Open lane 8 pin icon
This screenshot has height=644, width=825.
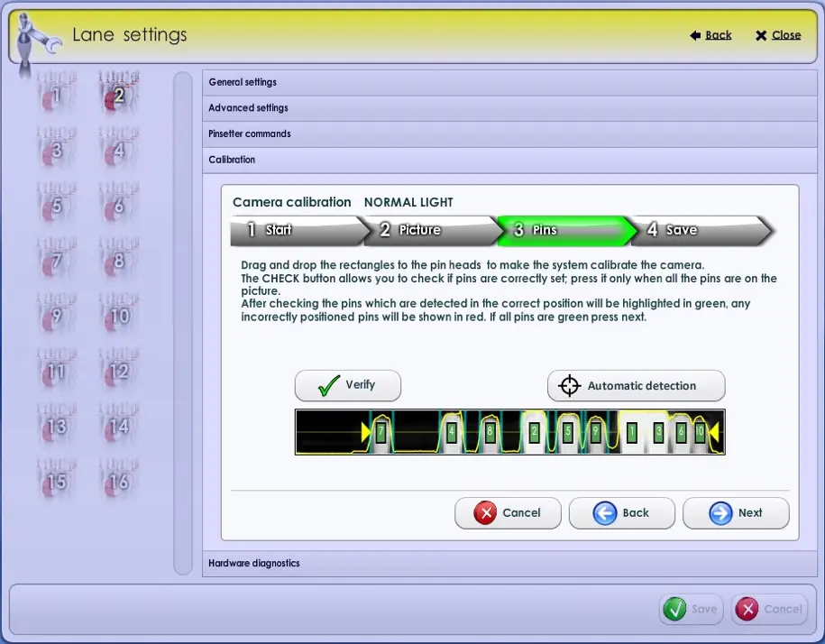click(118, 259)
